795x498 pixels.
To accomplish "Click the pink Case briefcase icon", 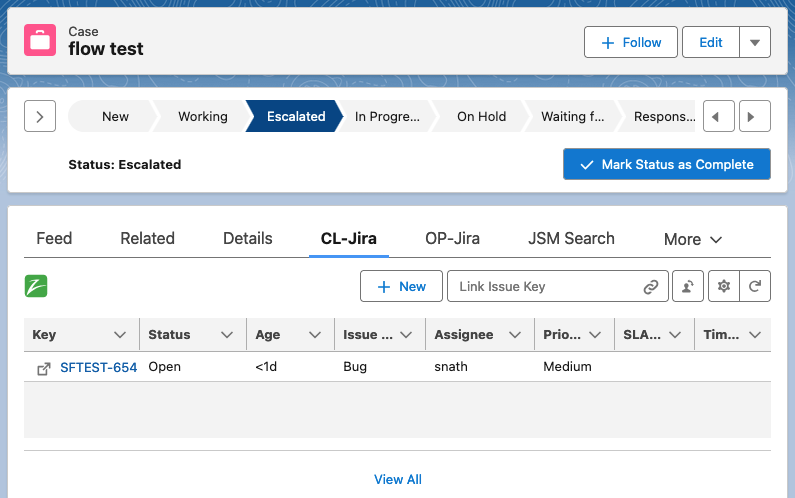I will pos(40,41).
